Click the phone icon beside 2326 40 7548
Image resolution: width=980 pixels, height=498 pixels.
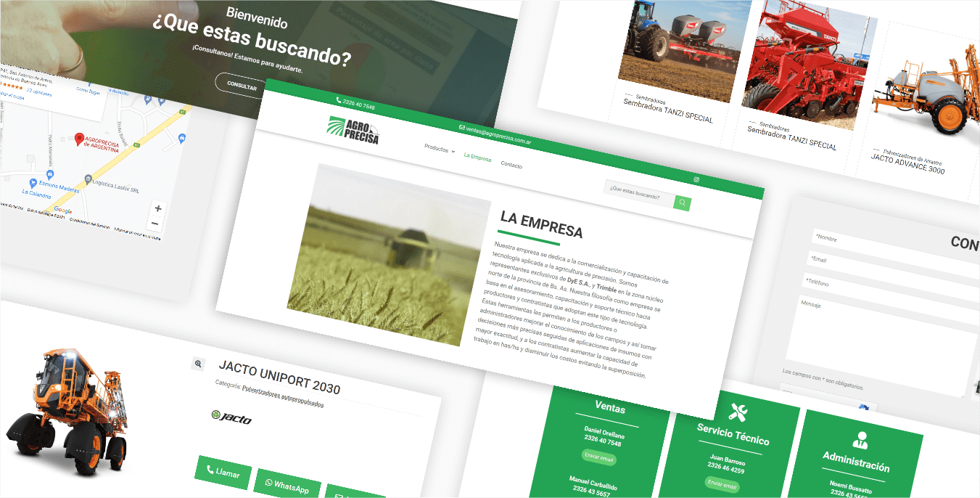tap(339, 101)
